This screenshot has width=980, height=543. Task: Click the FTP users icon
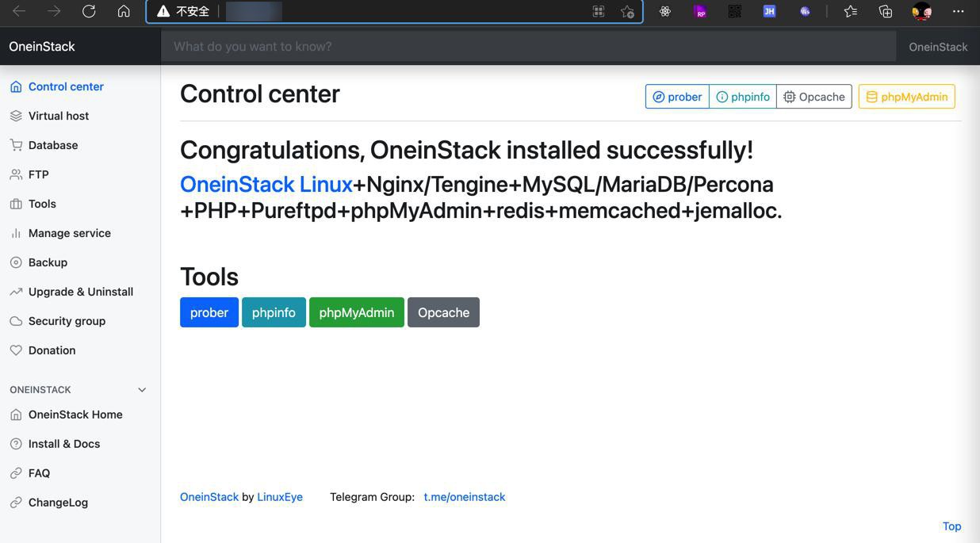coord(16,174)
